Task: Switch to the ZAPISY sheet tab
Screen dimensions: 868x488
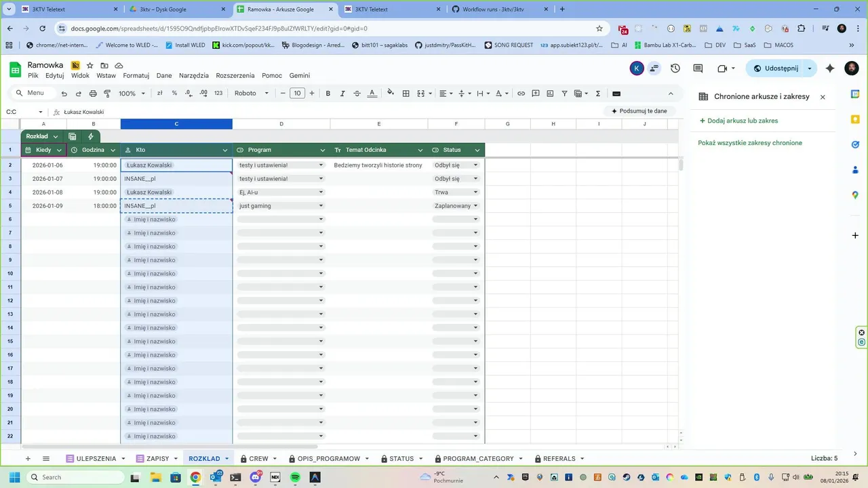Action: 157,459
